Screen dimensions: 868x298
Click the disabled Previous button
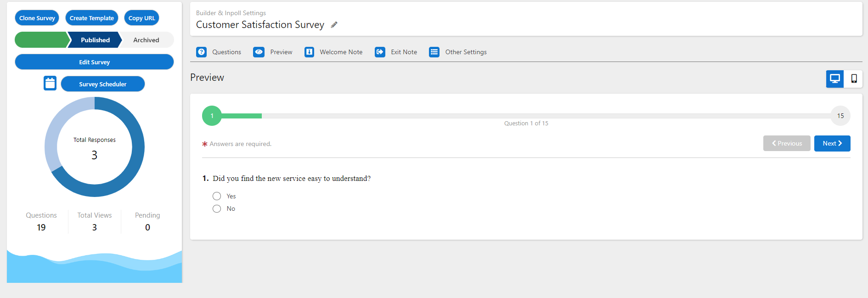point(787,143)
